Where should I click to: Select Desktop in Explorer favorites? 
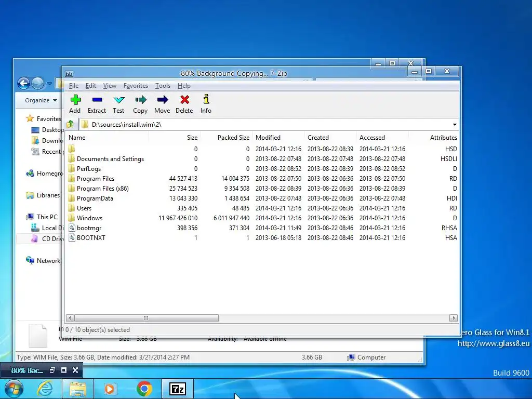click(47, 129)
